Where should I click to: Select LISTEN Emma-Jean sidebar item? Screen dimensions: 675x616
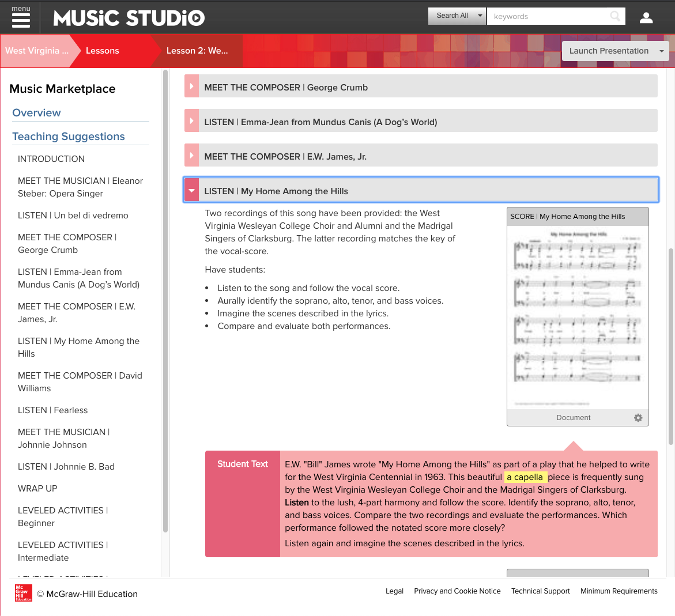pos(79,278)
